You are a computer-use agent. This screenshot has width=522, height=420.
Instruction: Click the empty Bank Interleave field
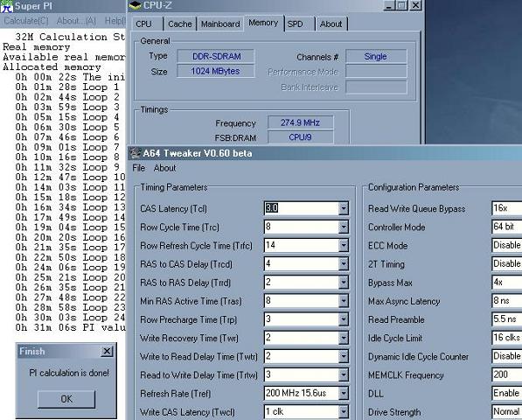pyautogui.click(x=376, y=87)
